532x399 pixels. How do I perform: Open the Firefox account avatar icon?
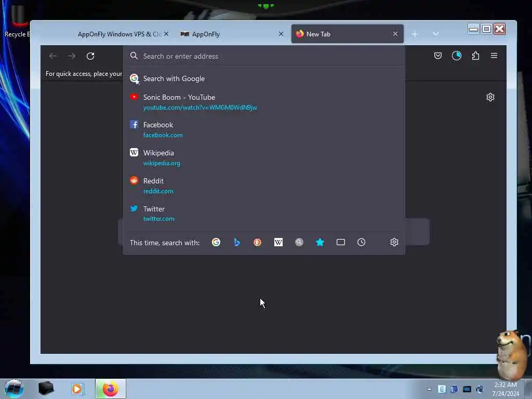click(x=457, y=56)
